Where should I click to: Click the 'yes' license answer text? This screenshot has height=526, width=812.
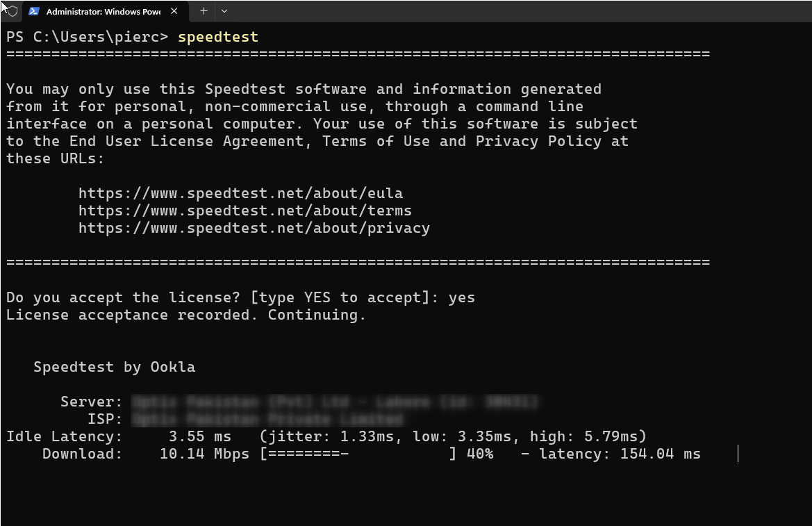point(462,297)
